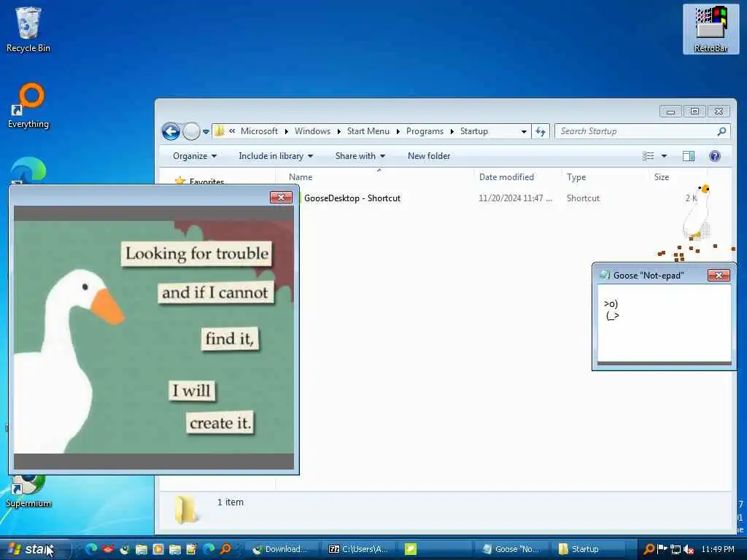Click the red lips quick launch icon
Screen dimensions: 747x560
(108, 549)
